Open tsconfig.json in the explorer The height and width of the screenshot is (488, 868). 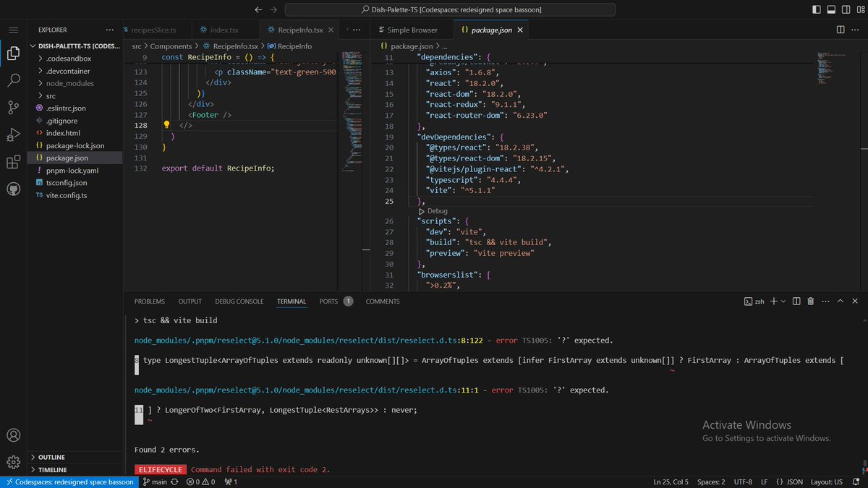tap(67, 183)
